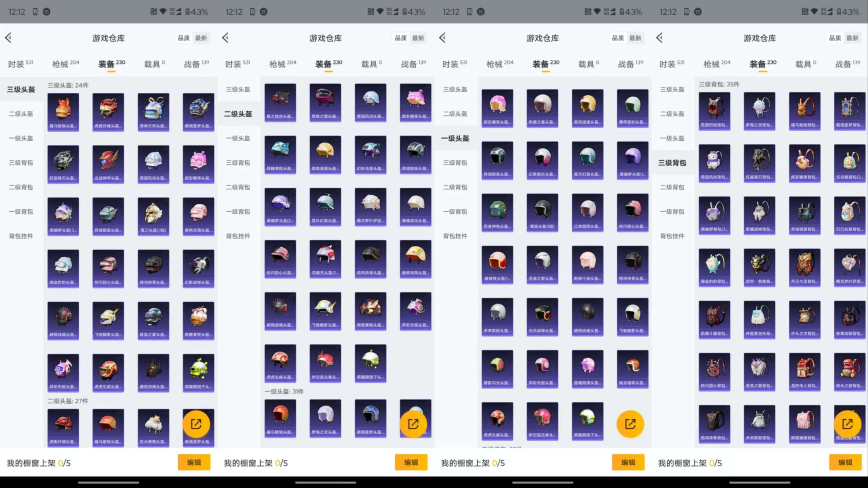Tap the back arrow to exit the warehouse
Image resolution: width=868 pixels, height=488 pixels.
8,38
